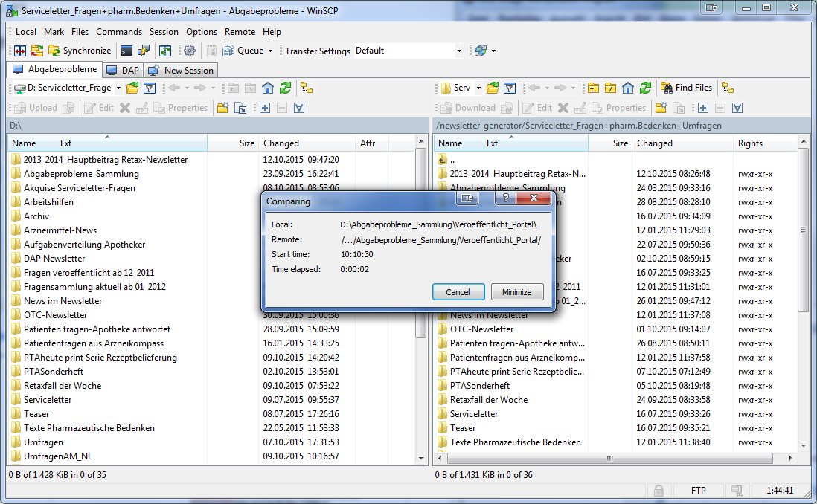Open the Commands menu

pos(118,32)
